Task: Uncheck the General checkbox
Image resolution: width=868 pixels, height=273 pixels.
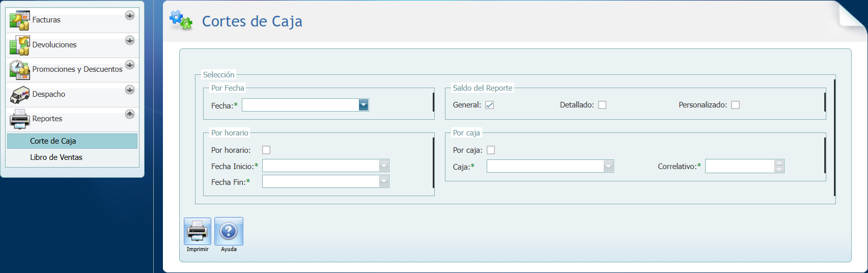Action: (489, 105)
